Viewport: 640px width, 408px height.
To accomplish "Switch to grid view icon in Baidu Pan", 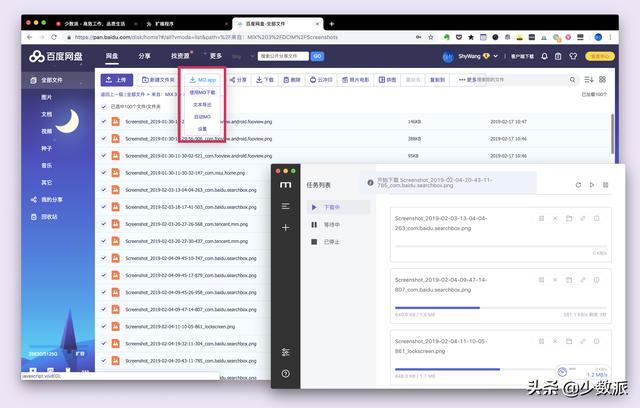I will tap(602, 79).
